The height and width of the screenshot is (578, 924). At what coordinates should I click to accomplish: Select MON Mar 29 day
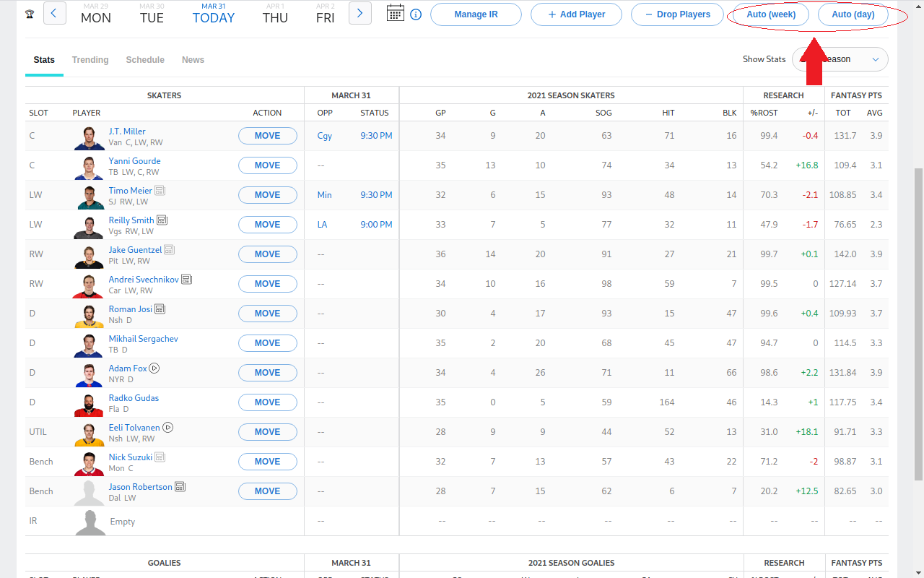click(96, 14)
